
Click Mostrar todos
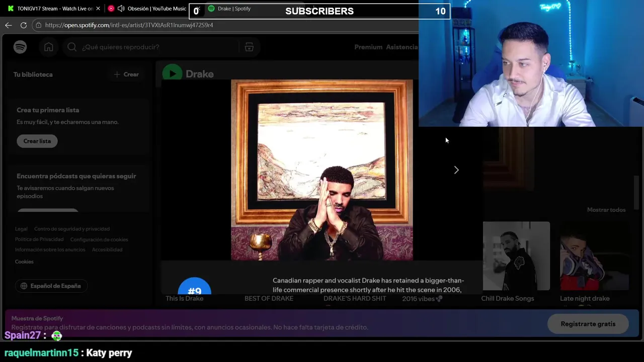(606, 210)
